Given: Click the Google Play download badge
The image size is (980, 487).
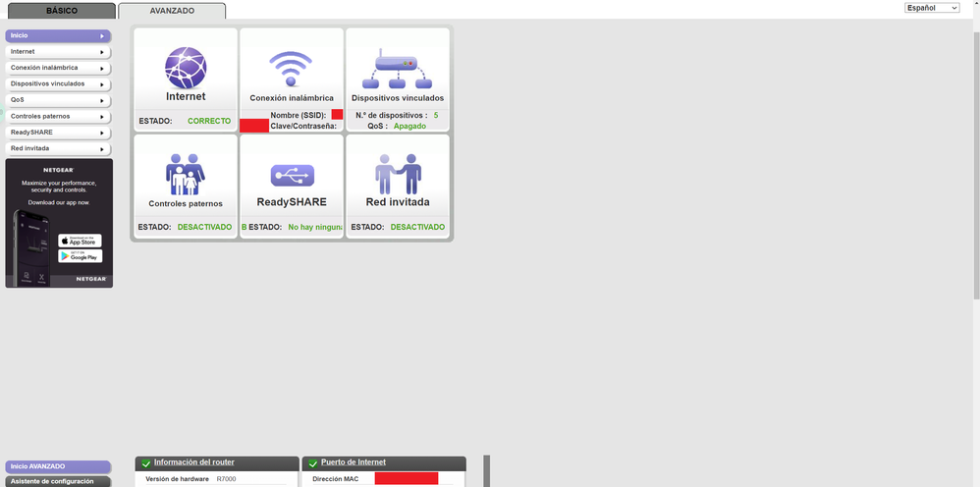Looking at the screenshot, I should point(80,255).
